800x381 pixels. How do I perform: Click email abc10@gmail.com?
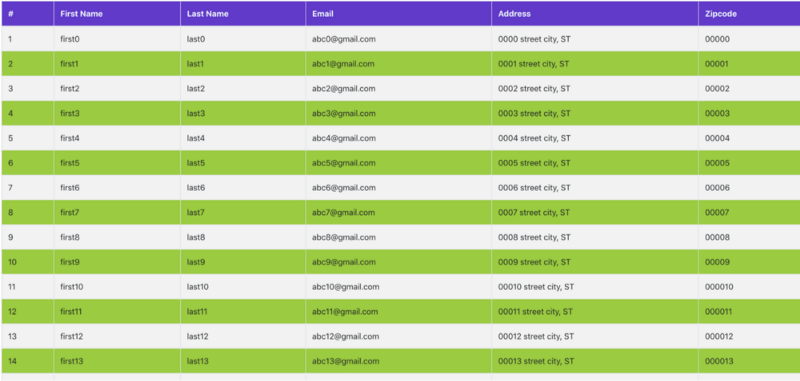coord(346,287)
